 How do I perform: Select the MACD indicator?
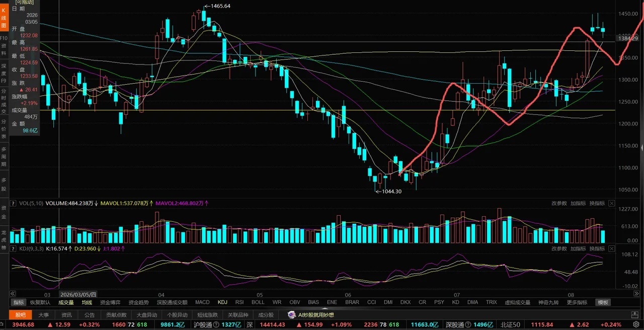click(x=202, y=302)
